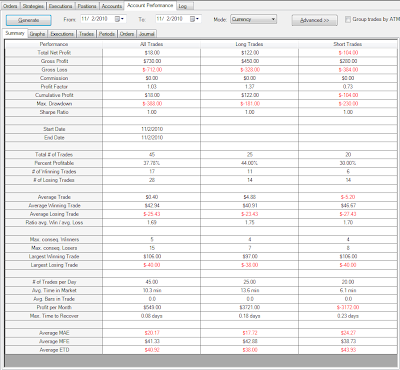Select Ratio avg. Win / avg. Loss label

click(54, 223)
